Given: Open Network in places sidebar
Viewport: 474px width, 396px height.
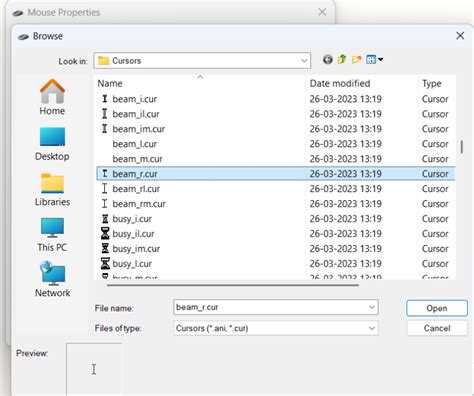Looking at the screenshot, I should click(52, 279).
